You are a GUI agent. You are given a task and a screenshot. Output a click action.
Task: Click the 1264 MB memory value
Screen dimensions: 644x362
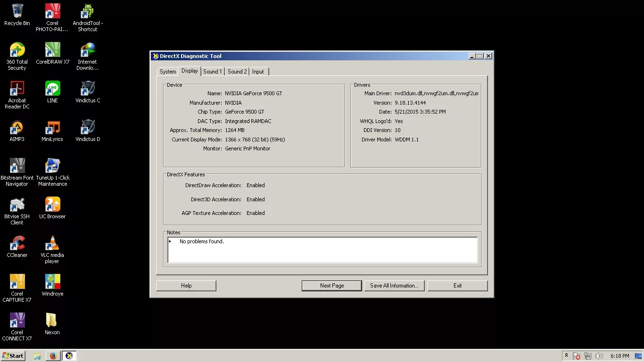(x=234, y=130)
